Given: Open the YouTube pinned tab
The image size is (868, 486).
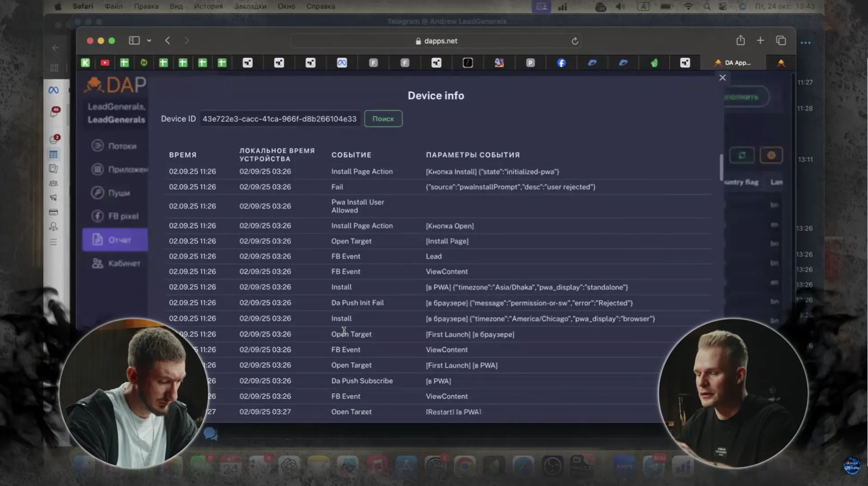Looking at the screenshot, I should point(105,63).
